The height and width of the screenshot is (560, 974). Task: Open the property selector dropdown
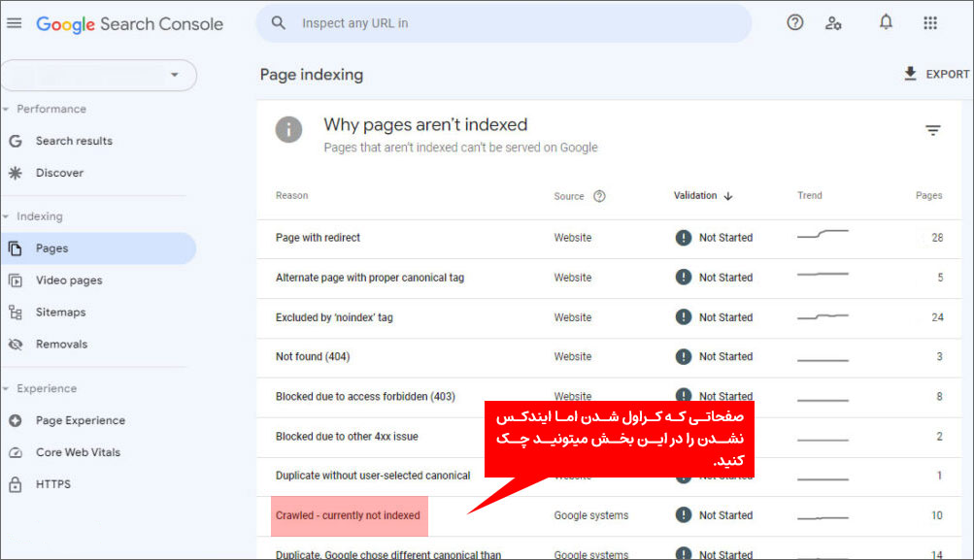99,75
